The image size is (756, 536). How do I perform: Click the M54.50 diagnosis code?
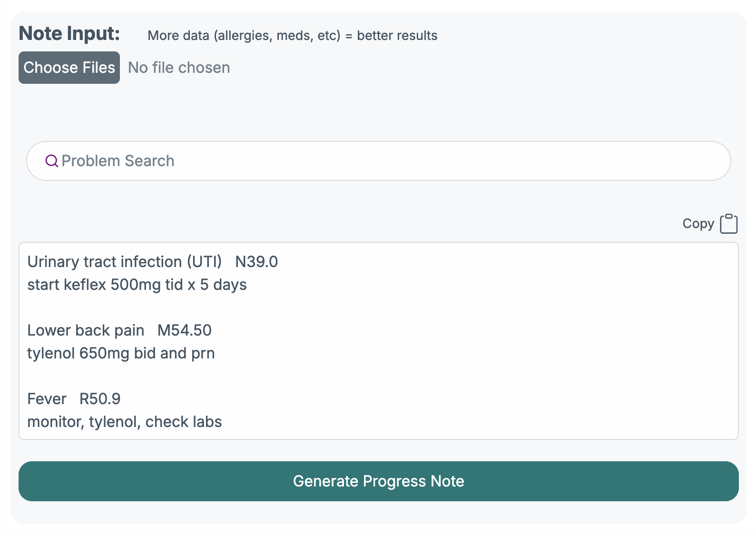(x=185, y=330)
